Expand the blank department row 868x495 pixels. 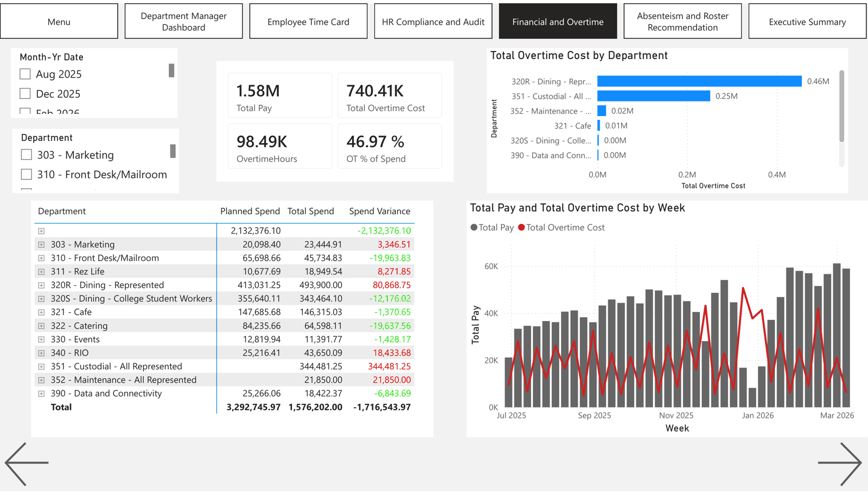[41, 231]
